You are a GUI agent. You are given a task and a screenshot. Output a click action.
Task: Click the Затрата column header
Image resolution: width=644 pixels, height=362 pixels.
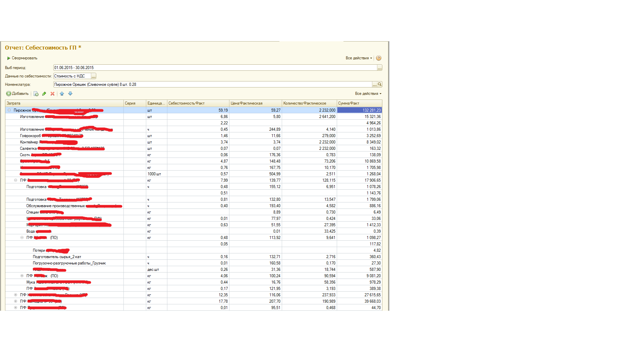pyautogui.click(x=64, y=103)
